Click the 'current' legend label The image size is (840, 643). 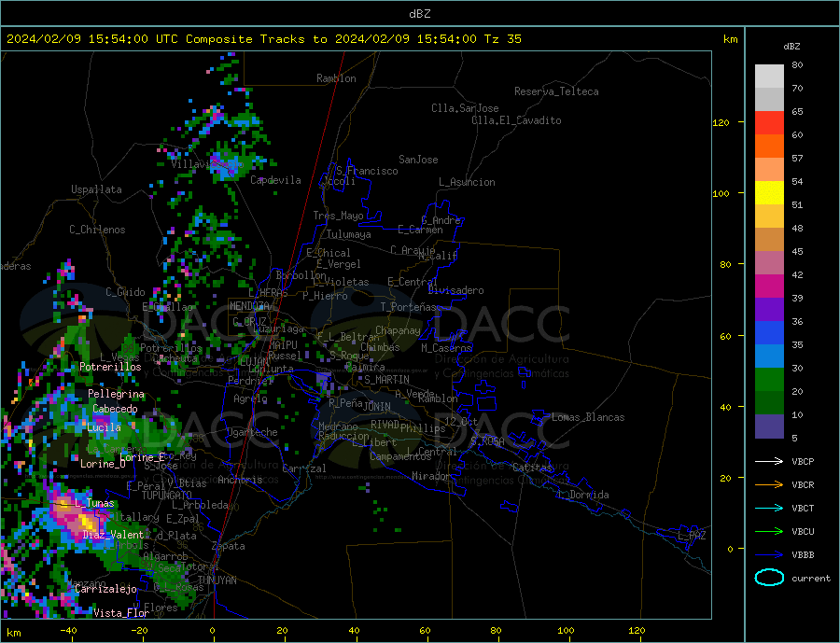811,579
